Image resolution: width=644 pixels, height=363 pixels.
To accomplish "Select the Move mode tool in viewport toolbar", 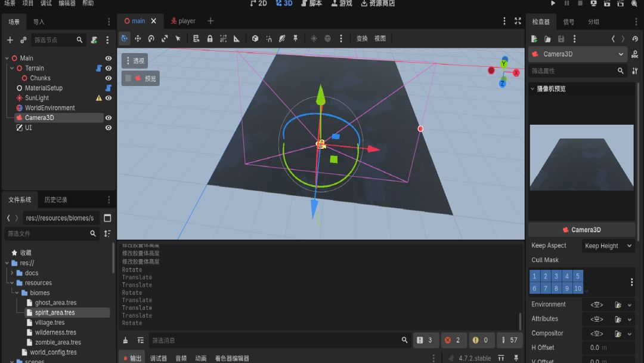I will [138, 38].
